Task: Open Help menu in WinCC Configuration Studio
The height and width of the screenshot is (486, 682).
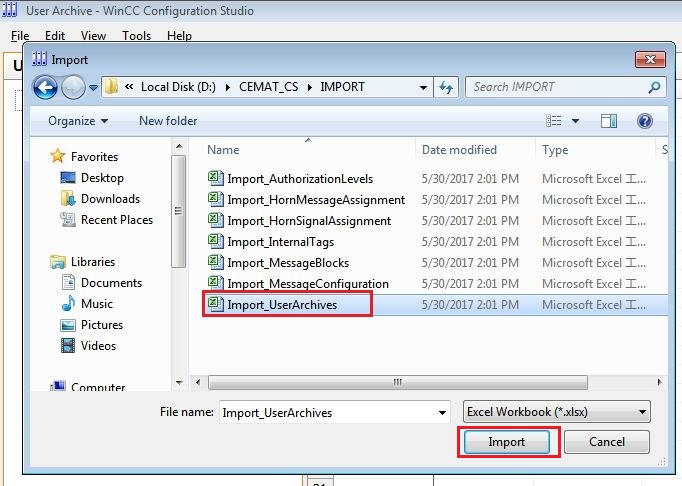Action: [179, 36]
